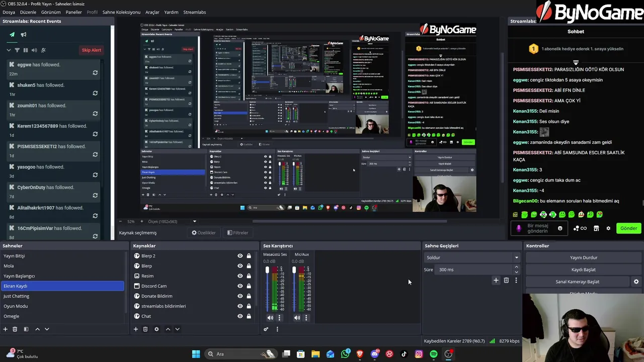Move the selected scene up
The width and height of the screenshot is (644, 362).
click(x=37, y=329)
